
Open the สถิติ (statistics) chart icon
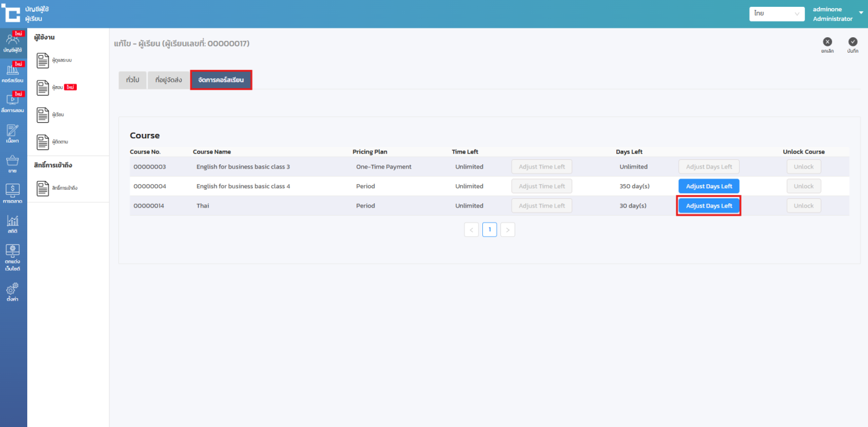pyautogui.click(x=12, y=224)
